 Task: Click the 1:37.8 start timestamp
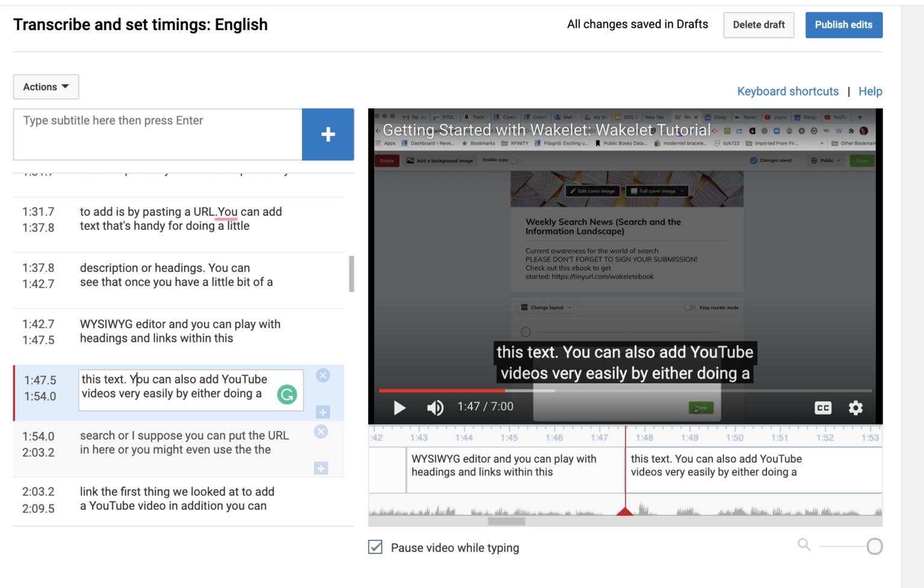38,268
